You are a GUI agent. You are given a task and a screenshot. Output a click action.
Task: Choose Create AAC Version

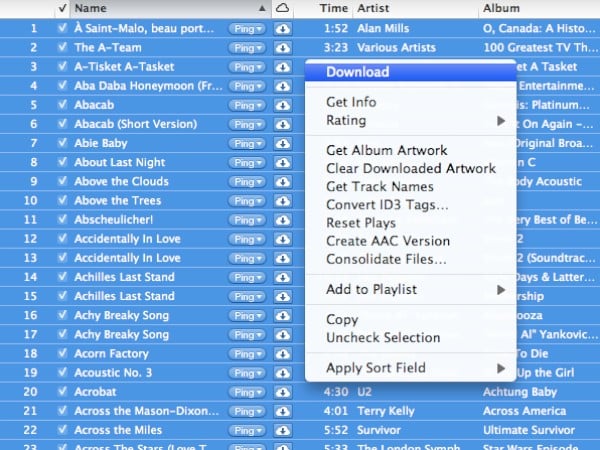(411, 241)
